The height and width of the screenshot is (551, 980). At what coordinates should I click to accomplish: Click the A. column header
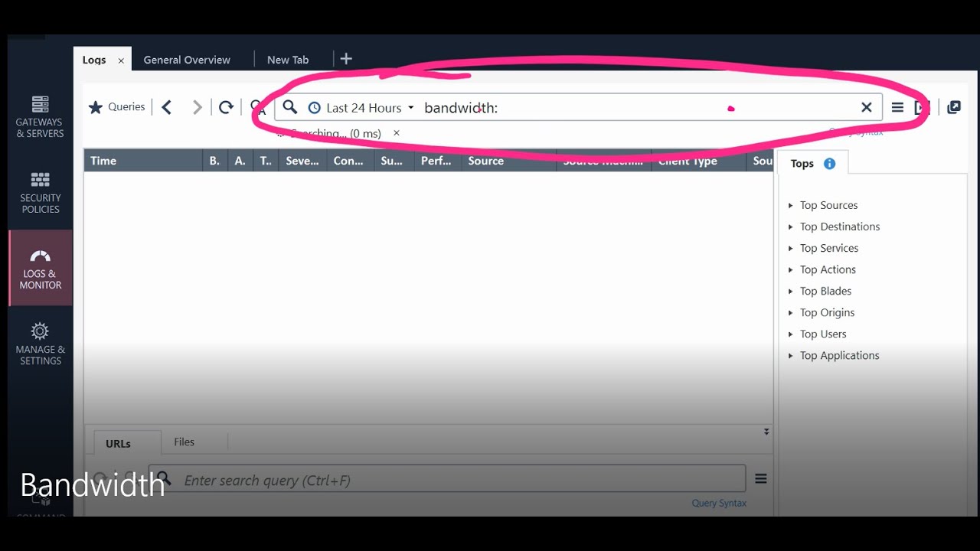coord(240,161)
